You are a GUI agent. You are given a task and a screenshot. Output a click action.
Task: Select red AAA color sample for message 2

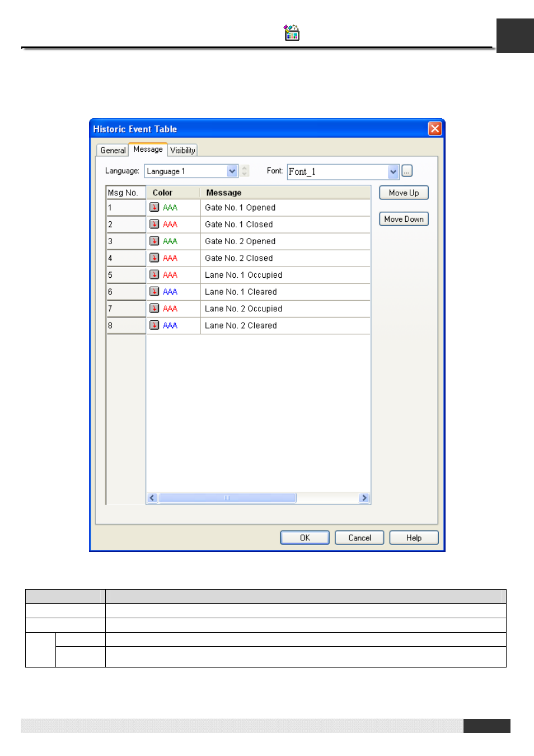(x=170, y=225)
